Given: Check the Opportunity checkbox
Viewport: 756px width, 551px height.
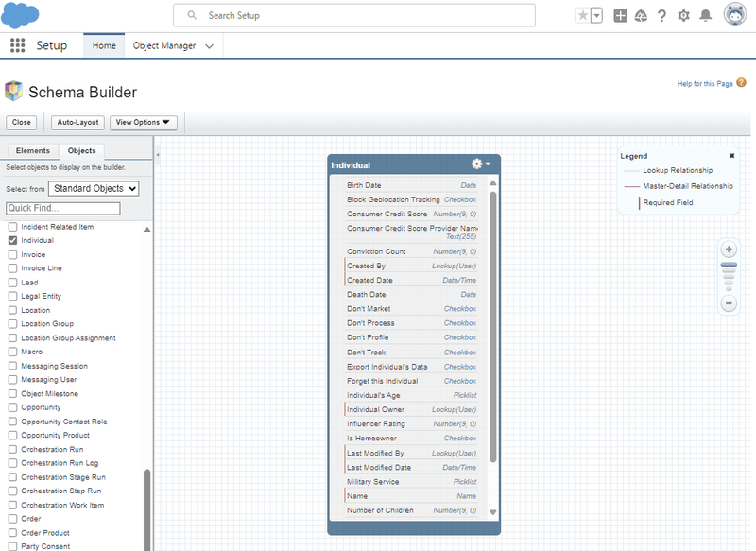Looking at the screenshot, I should pos(12,407).
